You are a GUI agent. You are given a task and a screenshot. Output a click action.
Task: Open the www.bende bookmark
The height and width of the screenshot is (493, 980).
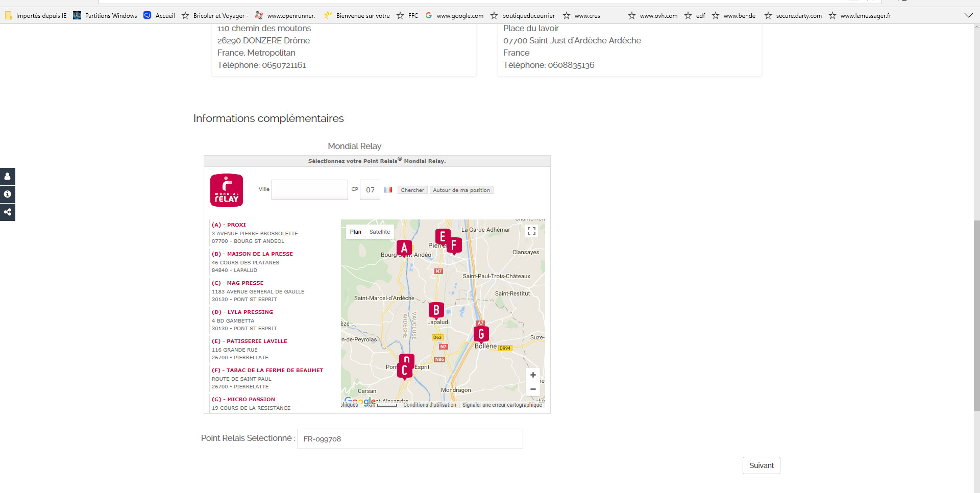[733, 16]
